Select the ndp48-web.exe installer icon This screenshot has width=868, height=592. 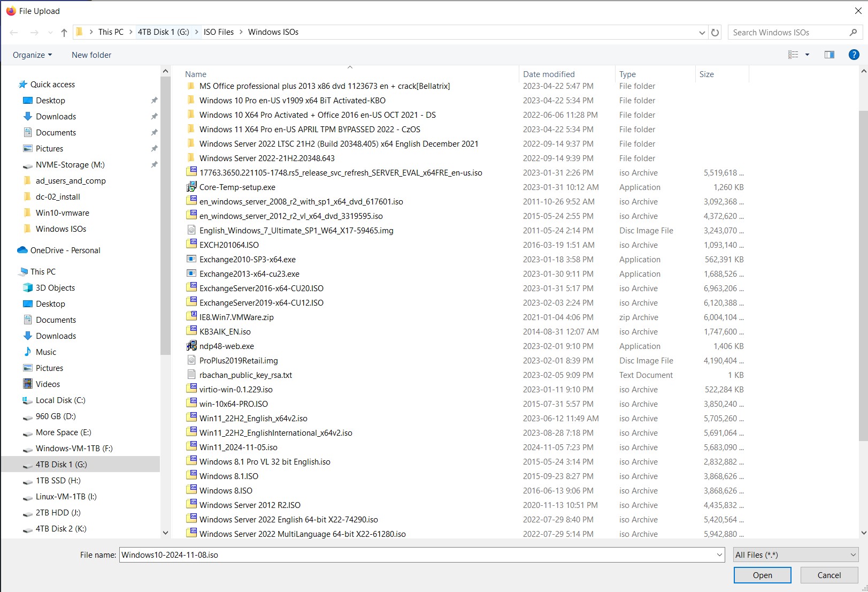pyautogui.click(x=191, y=346)
